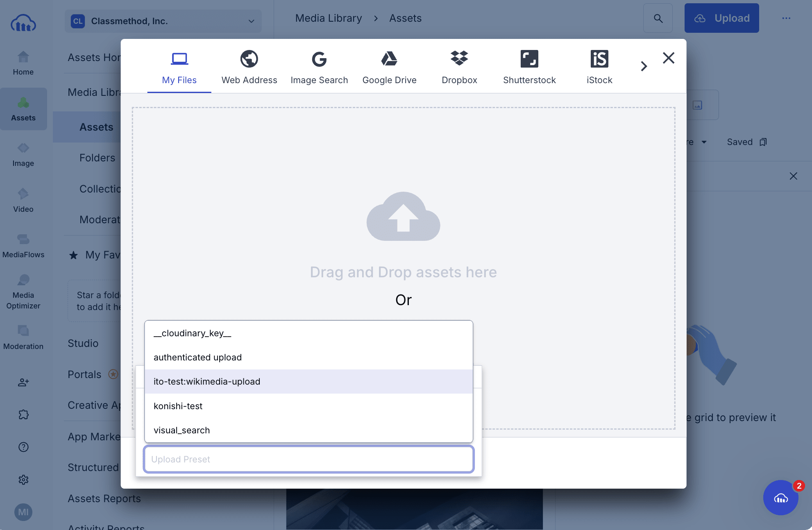Open Studio in left navigation
This screenshot has width=812, height=530.
coord(83,344)
